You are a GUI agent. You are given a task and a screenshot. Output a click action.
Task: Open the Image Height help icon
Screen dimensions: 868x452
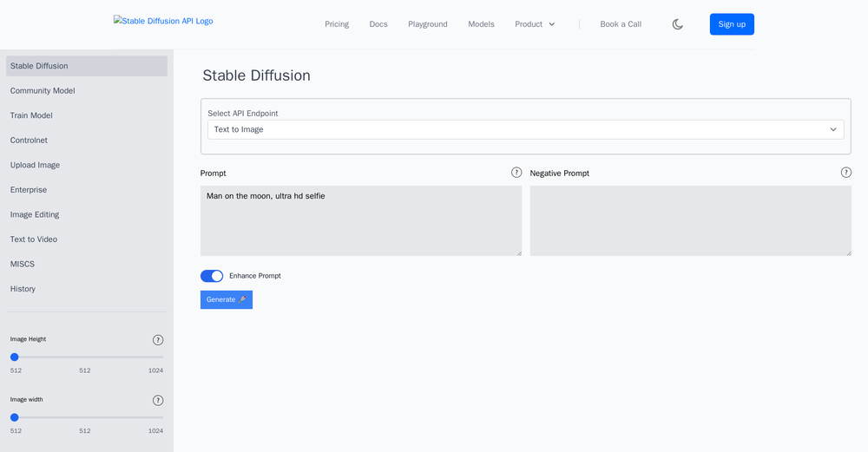(x=158, y=340)
